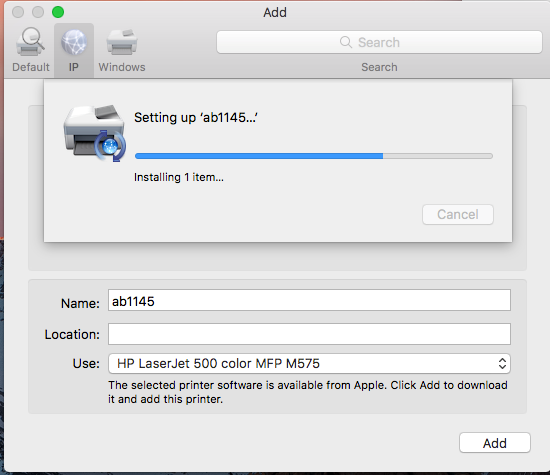Click the 'Windows' tab label
This screenshot has height=475, width=550.
[x=122, y=67]
